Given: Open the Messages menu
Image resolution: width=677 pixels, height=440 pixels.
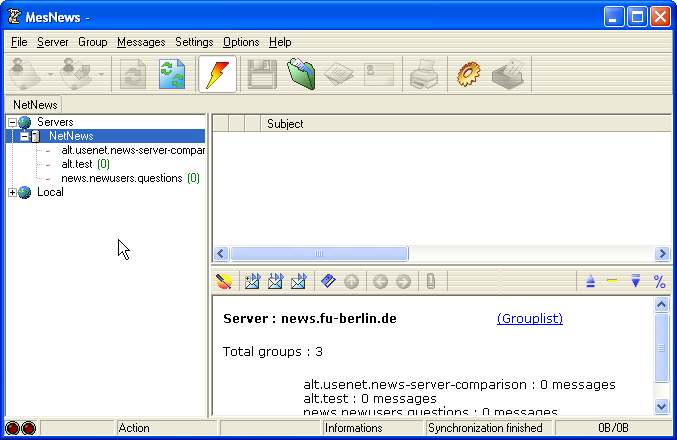Looking at the screenshot, I should [141, 42].
